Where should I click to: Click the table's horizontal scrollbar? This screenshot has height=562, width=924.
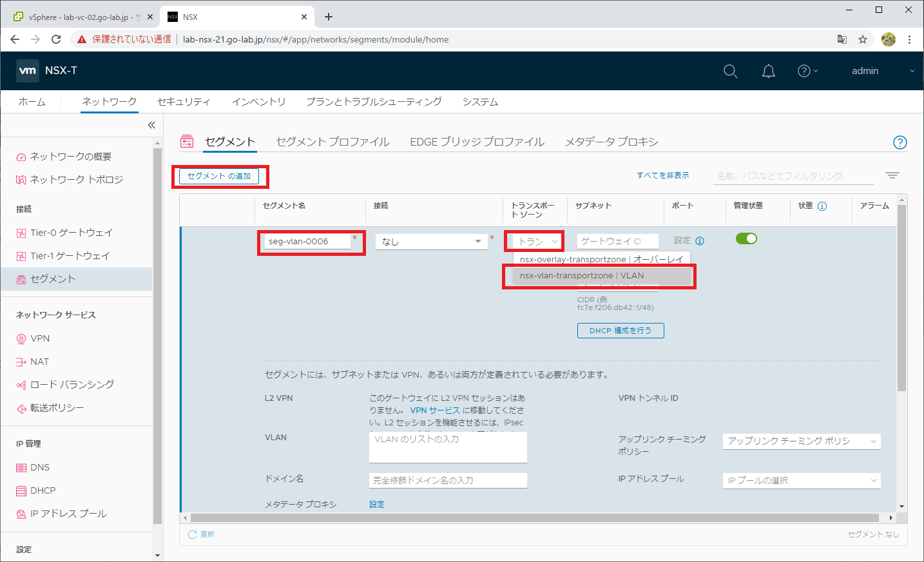coord(535,518)
